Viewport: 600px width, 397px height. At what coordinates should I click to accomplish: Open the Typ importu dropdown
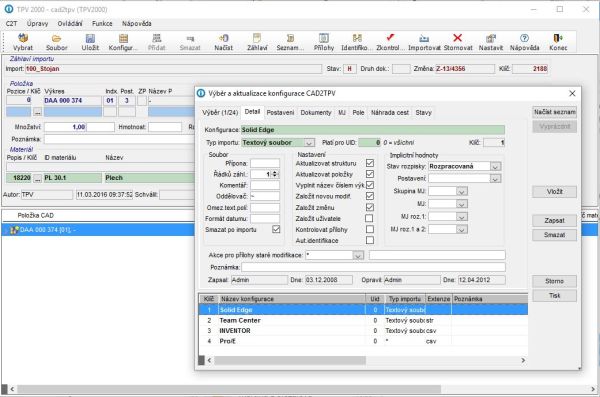pyautogui.click(x=309, y=143)
